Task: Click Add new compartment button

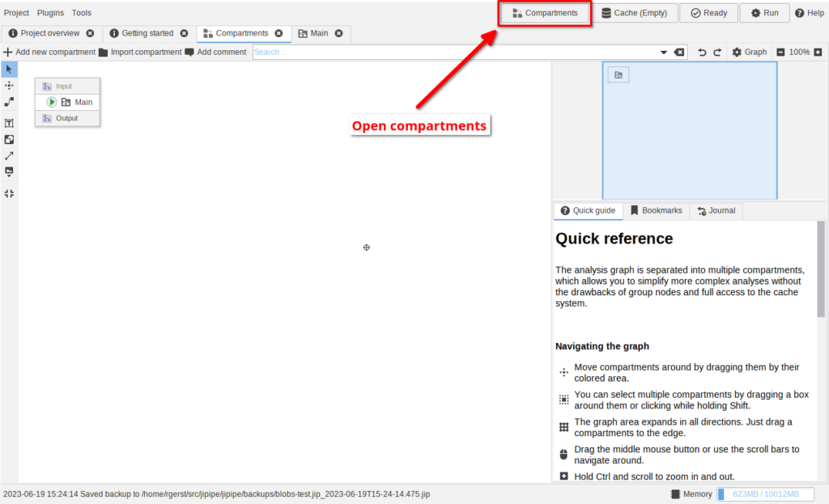Action: 49,53
